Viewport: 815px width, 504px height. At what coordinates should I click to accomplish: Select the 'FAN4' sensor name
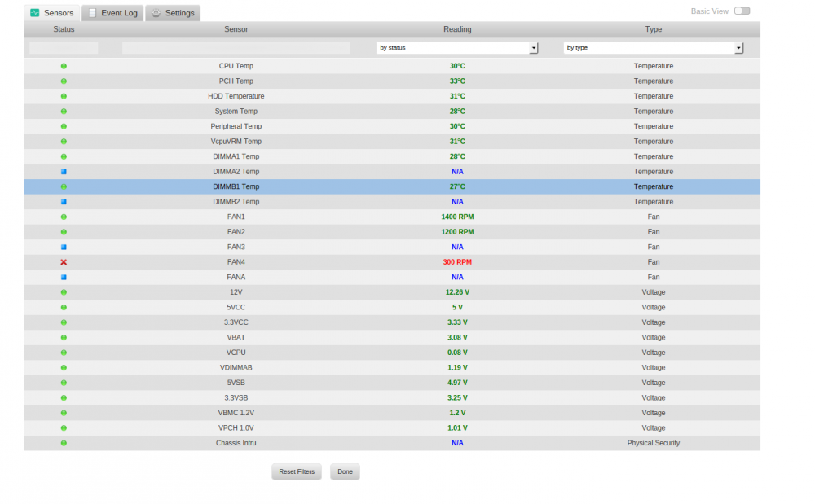click(x=236, y=262)
